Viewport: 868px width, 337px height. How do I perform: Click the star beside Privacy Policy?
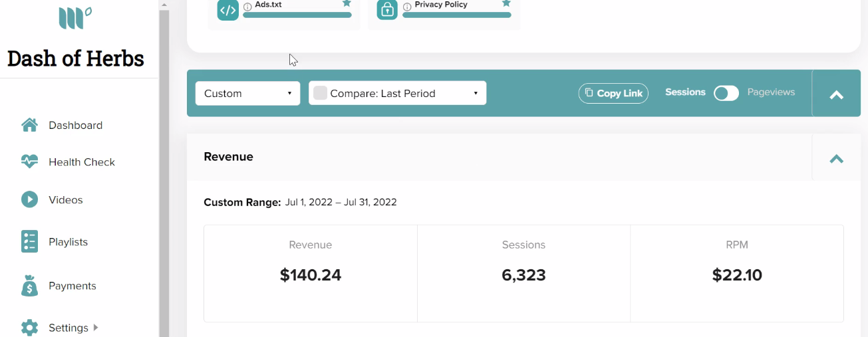(506, 3)
